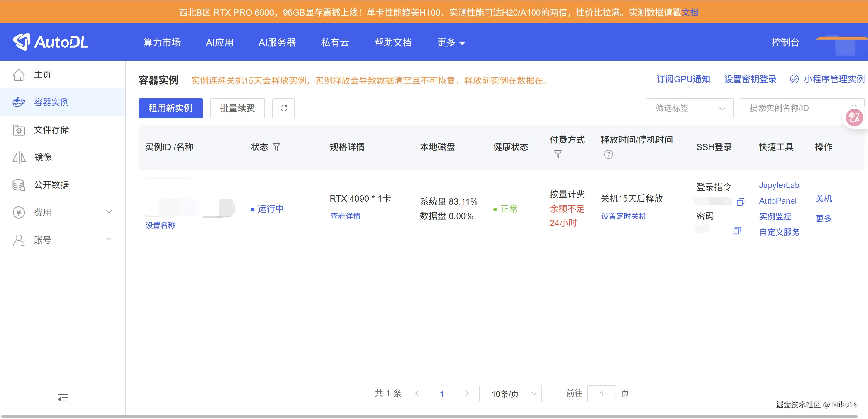Copy the SSH 登录指令
Image resolution: width=868 pixels, height=419 pixels.
tap(740, 201)
